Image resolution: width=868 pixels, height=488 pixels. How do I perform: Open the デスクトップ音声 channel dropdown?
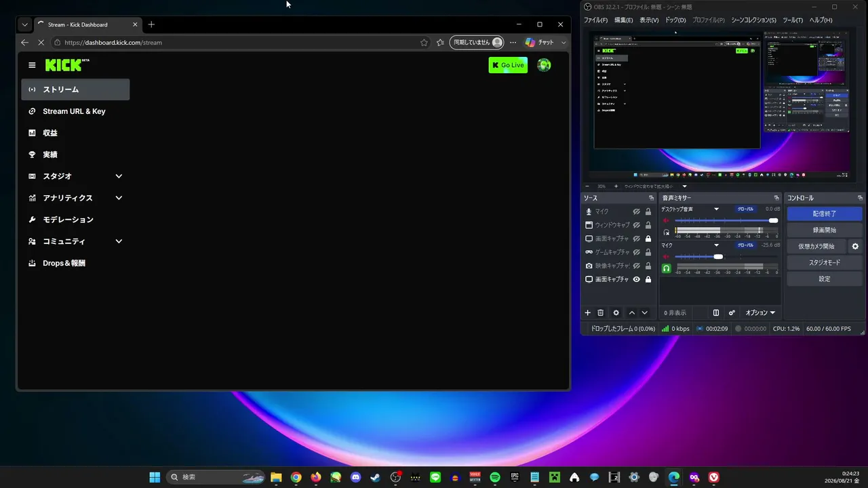(x=716, y=209)
